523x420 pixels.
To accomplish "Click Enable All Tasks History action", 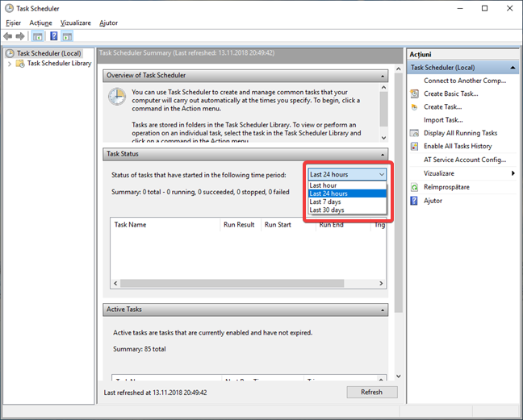I will 458,146.
